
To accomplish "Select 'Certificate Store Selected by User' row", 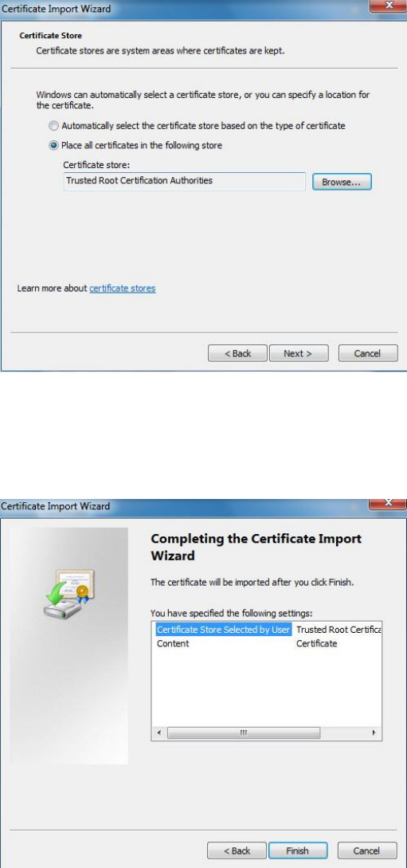I will click(223, 630).
